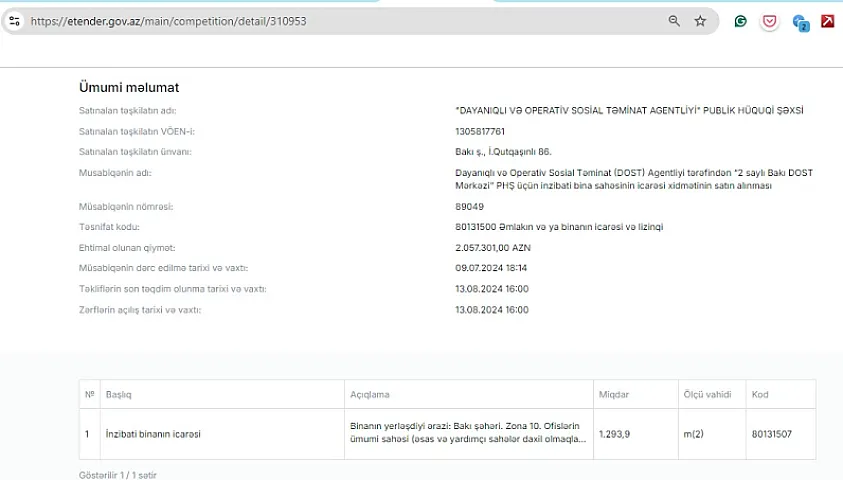Open the Grammarly extension icon
Viewport: 843px width, 480px height.
(740, 21)
